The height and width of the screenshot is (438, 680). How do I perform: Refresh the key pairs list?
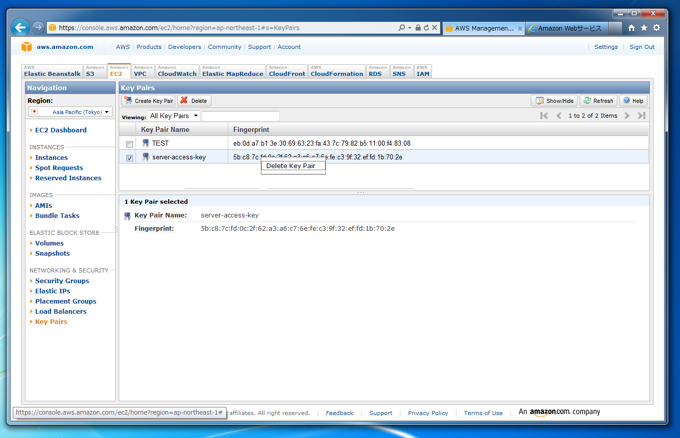598,101
